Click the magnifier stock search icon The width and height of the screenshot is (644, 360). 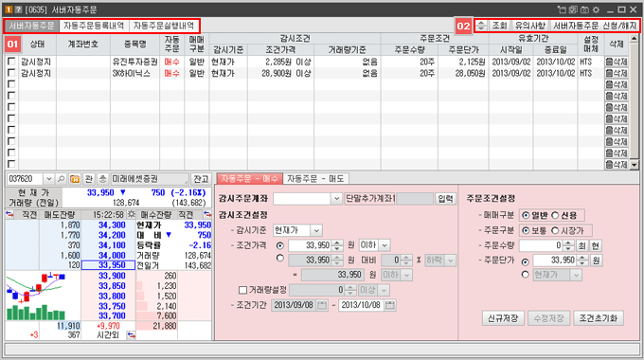pyautogui.click(x=62, y=179)
